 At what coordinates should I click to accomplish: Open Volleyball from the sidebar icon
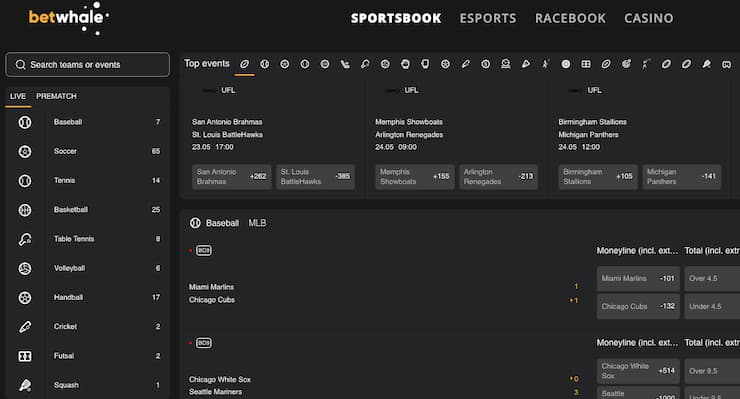pyautogui.click(x=25, y=268)
